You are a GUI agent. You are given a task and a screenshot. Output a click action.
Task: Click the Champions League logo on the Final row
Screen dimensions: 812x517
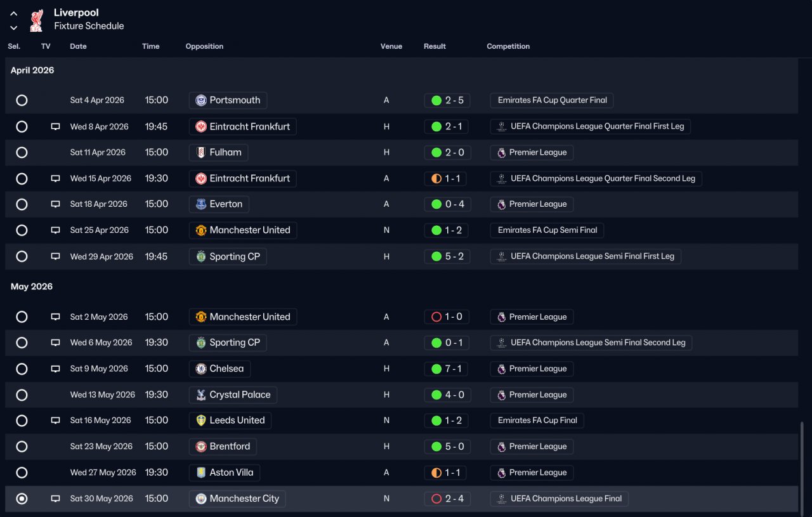501,499
